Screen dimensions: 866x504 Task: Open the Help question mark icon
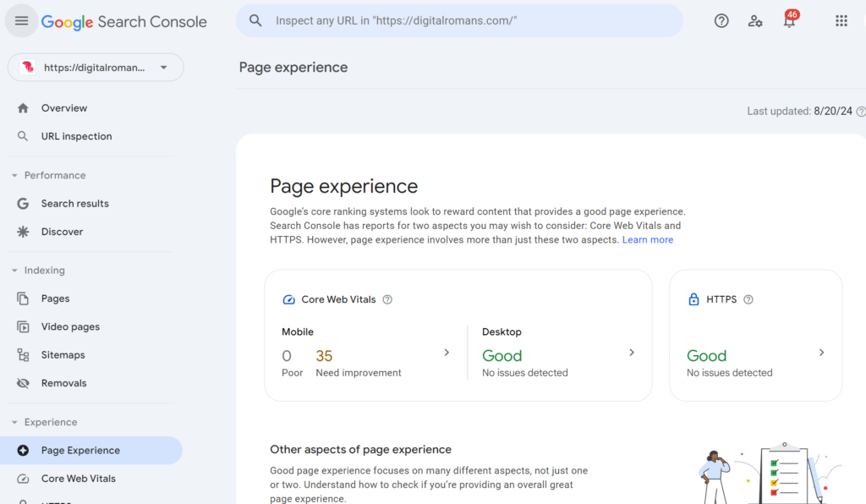click(x=721, y=21)
